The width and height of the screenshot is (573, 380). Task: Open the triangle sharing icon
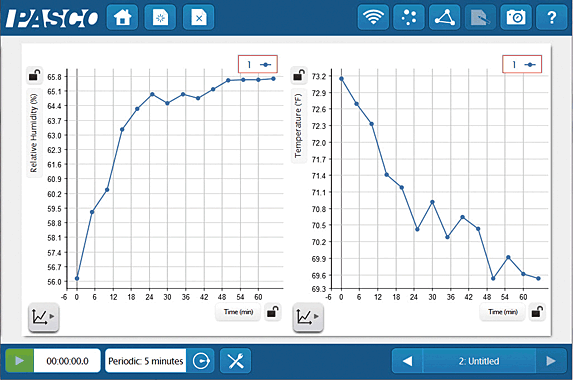[444, 17]
